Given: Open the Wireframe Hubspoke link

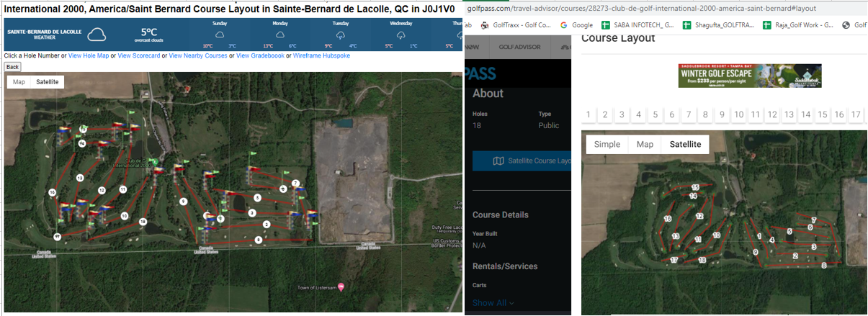Looking at the screenshot, I should click(321, 56).
